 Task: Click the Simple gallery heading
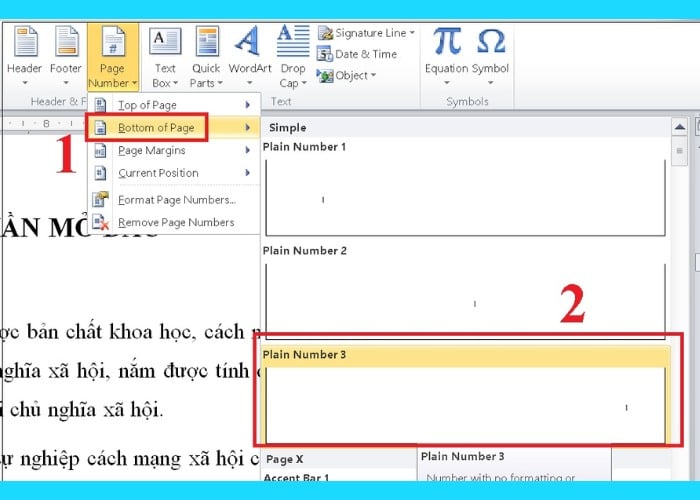(x=288, y=128)
